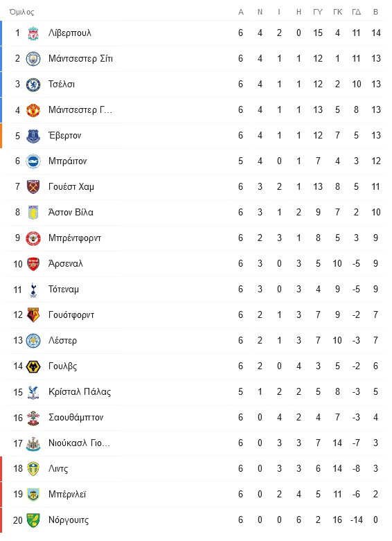
Task: Click the Leeds club crest
Action: (33, 469)
